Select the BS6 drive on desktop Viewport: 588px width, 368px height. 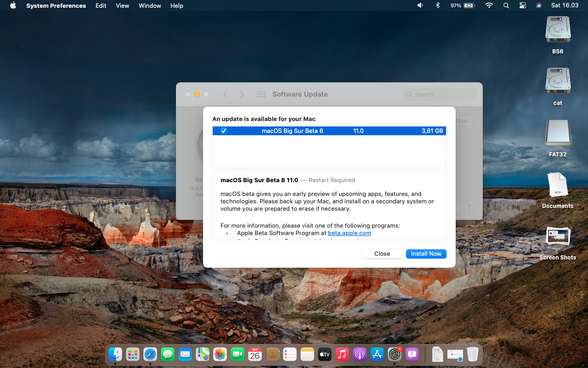(x=558, y=35)
